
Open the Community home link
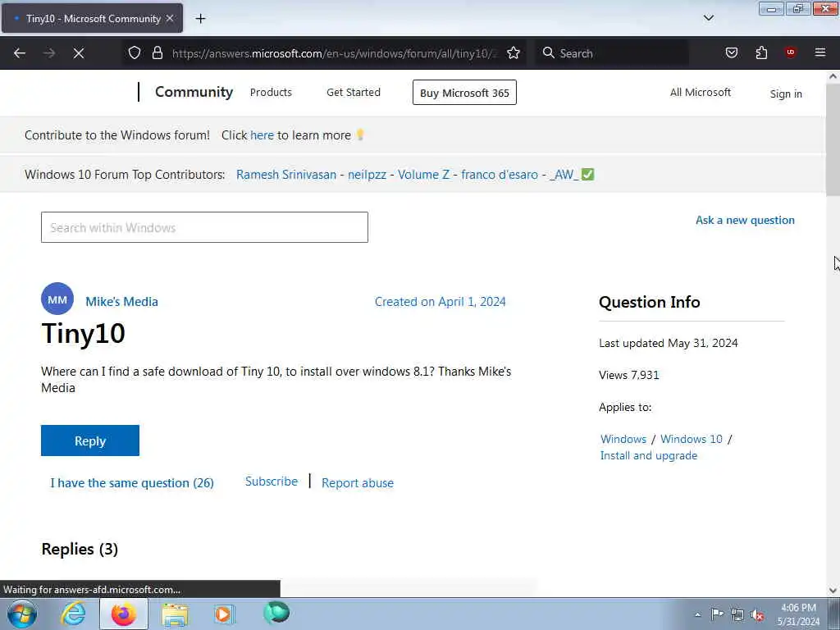[x=194, y=92]
